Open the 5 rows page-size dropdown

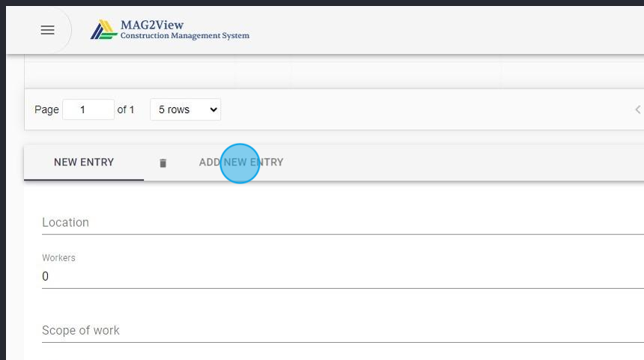[185, 109]
